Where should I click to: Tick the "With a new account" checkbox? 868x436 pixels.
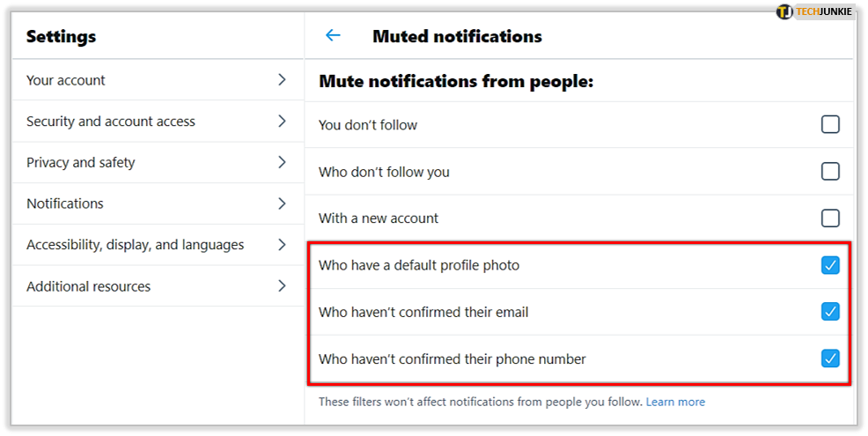tap(829, 218)
